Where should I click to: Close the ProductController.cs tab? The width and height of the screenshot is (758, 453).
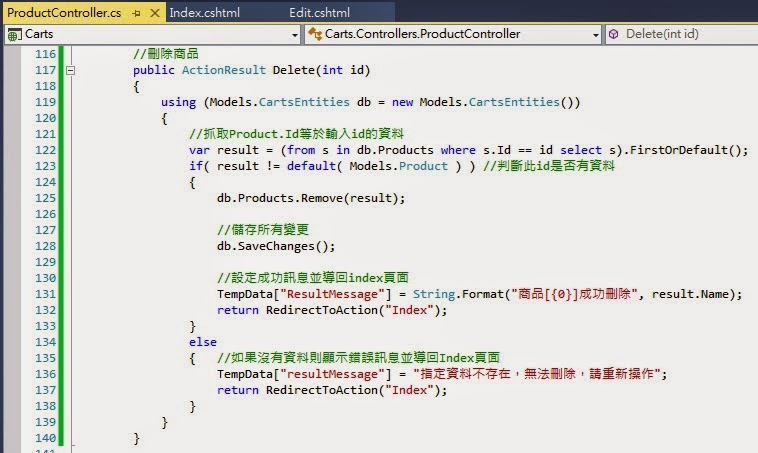[155, 13]
